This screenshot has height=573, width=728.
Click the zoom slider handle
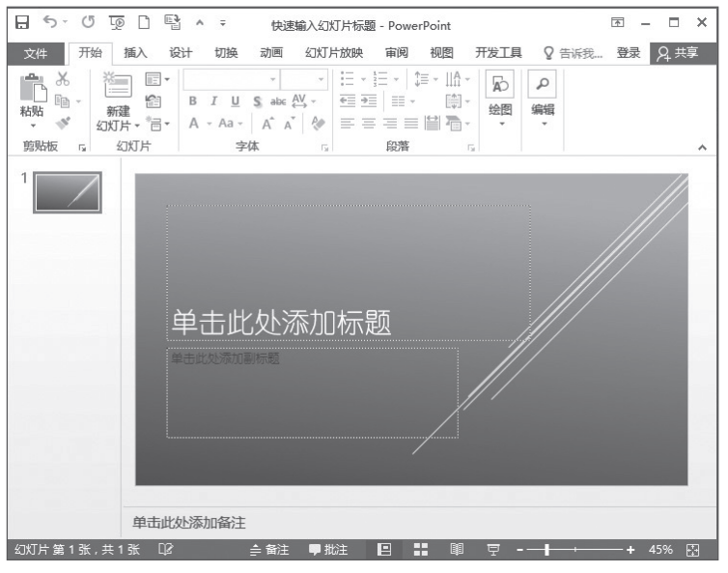(546, 550)
